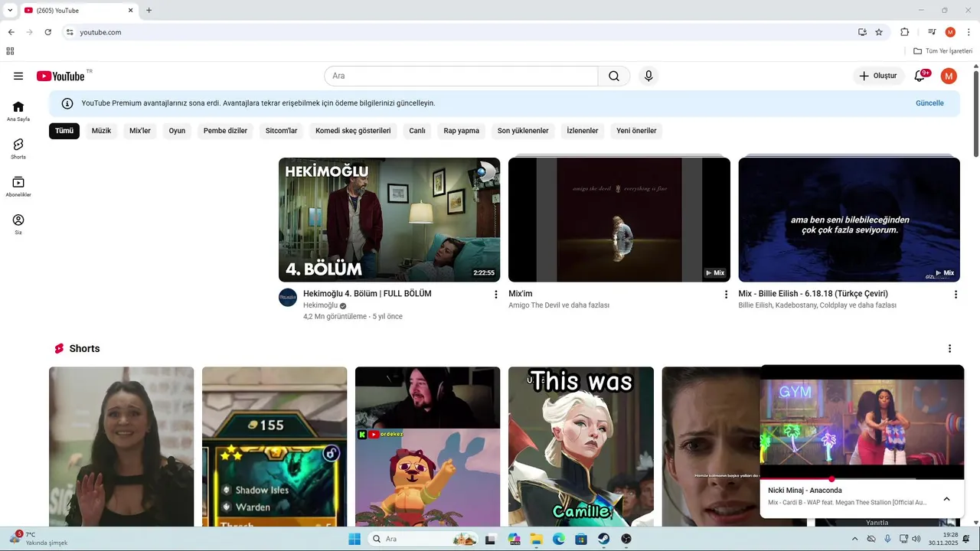Expand the miniplayer queue chevron
This screenshot has height=551, width=980.
tap(946, 499)
